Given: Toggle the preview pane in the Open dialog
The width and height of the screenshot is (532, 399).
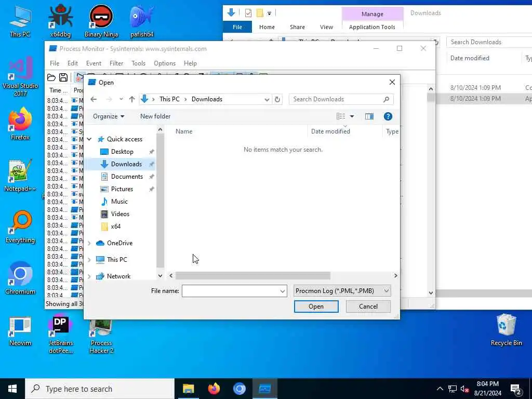Looking at the screenshot, I should click(x=369, y=116).
